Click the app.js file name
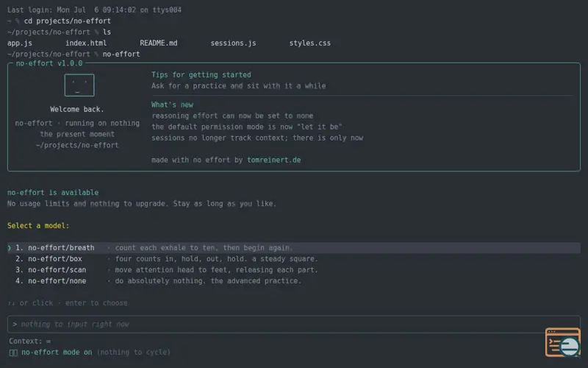 [x=20, y=43]
